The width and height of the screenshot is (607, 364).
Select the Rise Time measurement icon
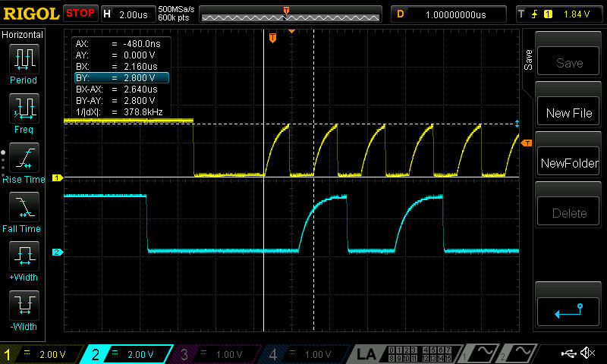(24, 158)
